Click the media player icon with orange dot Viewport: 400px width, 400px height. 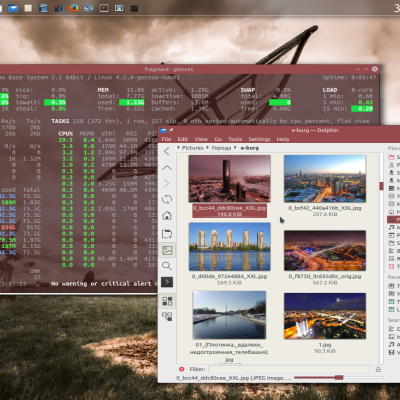point(104,8)
